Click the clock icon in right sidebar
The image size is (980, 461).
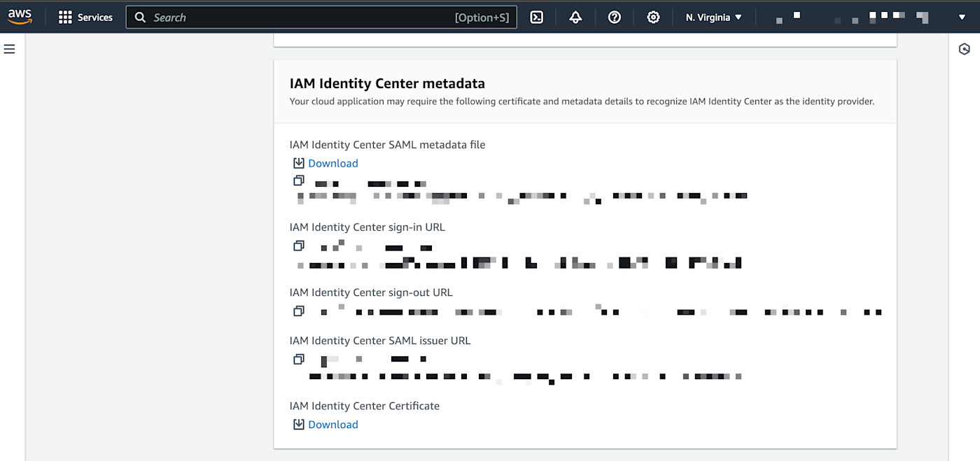tap(965, 49)
